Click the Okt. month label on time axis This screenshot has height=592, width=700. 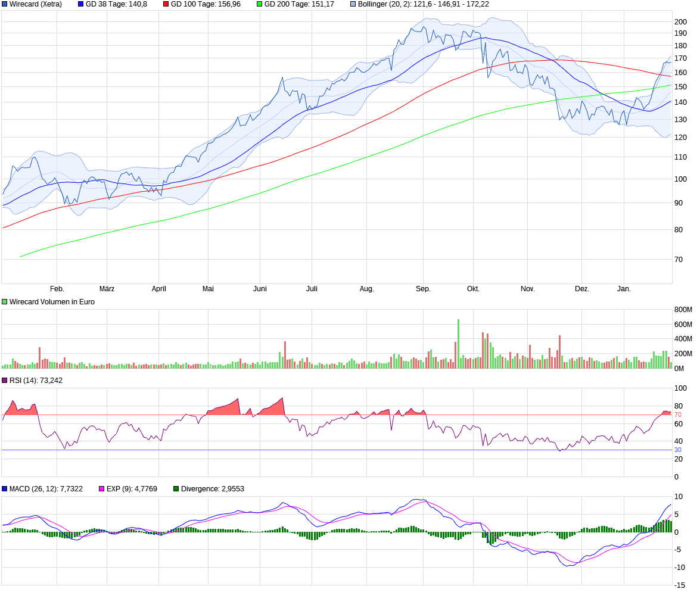coord(473,289)
